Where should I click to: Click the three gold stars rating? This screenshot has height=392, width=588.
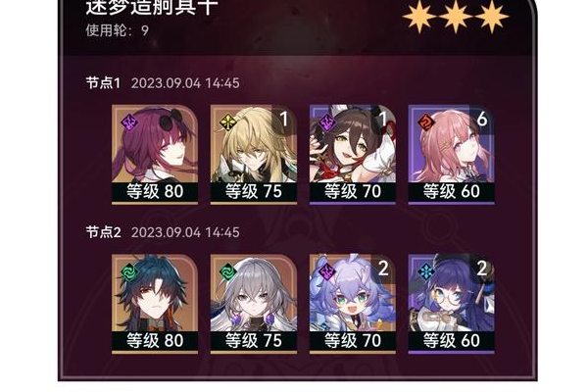(x=456, y=17)
